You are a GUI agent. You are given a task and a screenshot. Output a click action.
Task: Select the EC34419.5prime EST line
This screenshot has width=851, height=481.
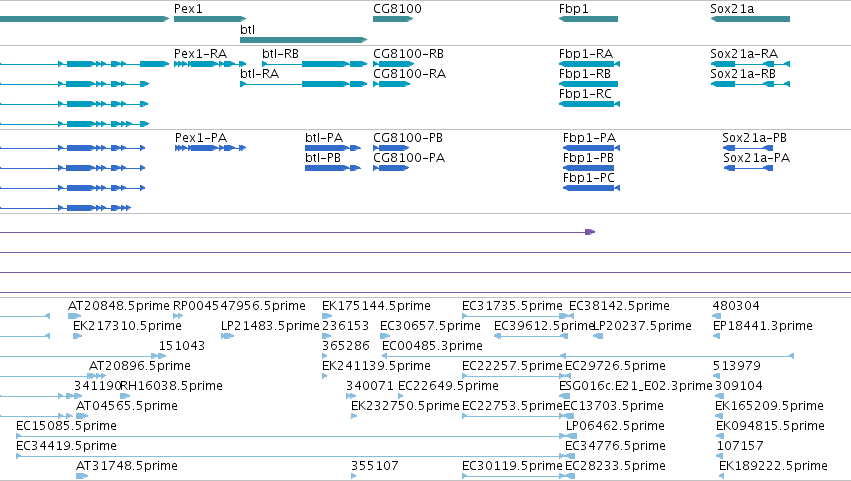point(291,456)
